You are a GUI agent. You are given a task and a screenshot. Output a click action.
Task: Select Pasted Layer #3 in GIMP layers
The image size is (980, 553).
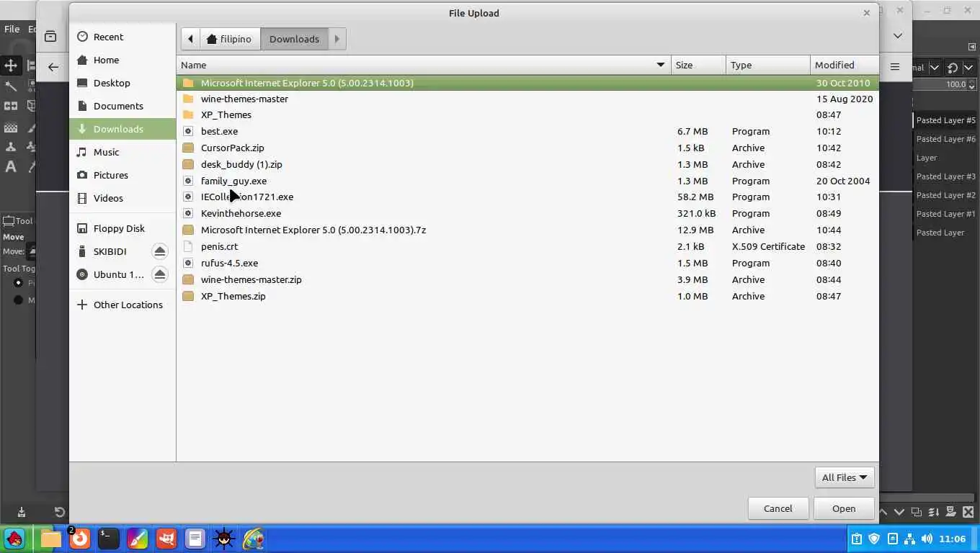(x=945, y=176)
